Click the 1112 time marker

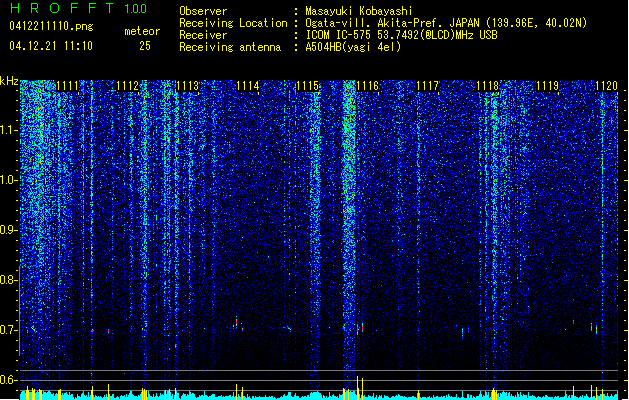128,86
